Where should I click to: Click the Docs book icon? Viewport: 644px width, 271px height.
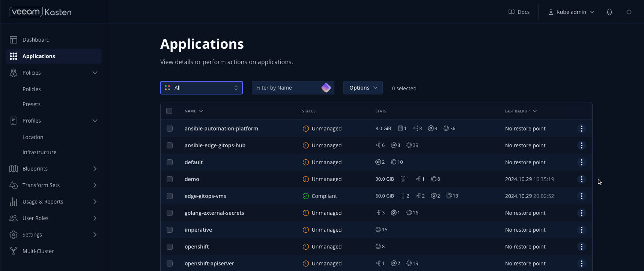(512, 12)
